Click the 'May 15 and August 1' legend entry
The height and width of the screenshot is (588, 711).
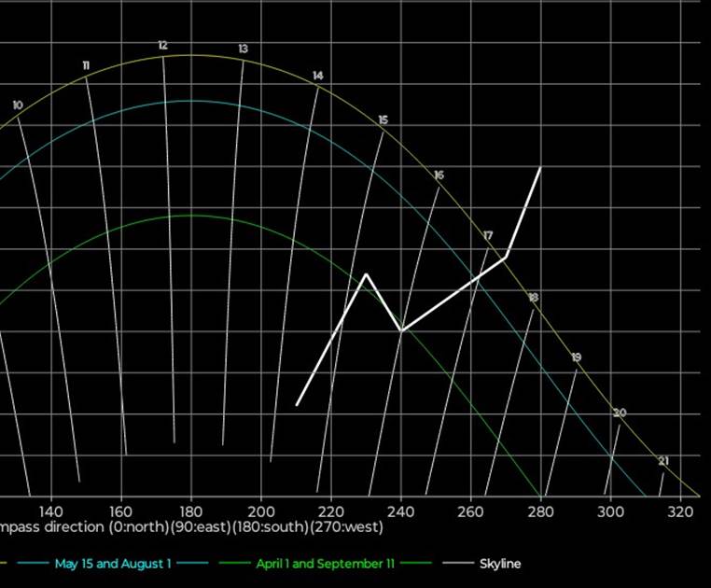pyautogui.click(x=113, y=564)
